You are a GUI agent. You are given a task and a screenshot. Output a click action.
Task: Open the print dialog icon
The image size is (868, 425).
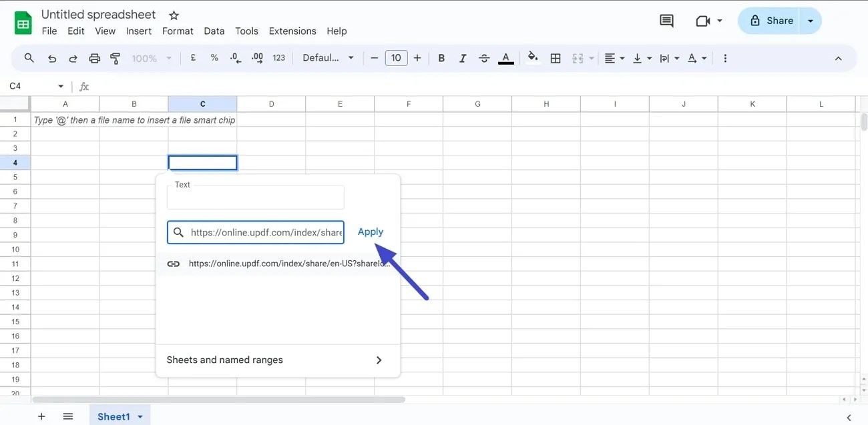pyautogui.click(x=93, y=58)
